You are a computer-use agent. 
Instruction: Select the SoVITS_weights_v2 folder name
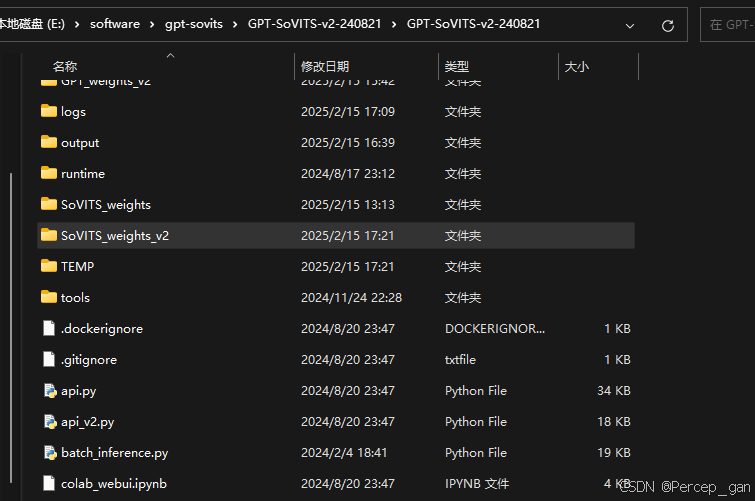[115, 236]
